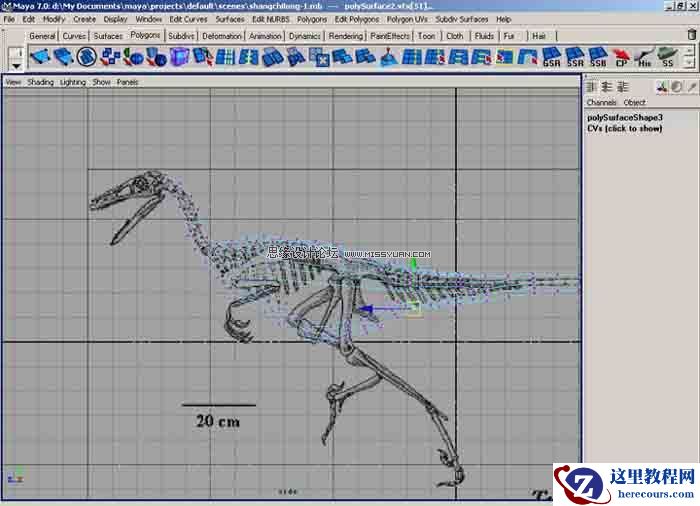
Task: Click the first blue polygon shelf icon
Action: (40, 57)
